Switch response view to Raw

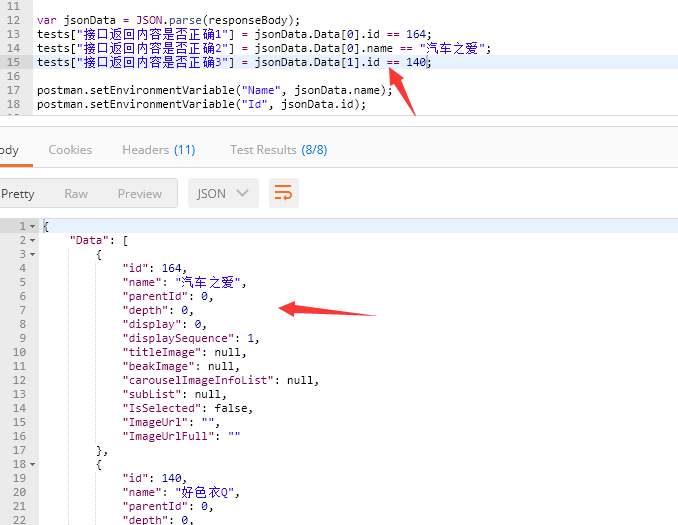pos(76,193)
